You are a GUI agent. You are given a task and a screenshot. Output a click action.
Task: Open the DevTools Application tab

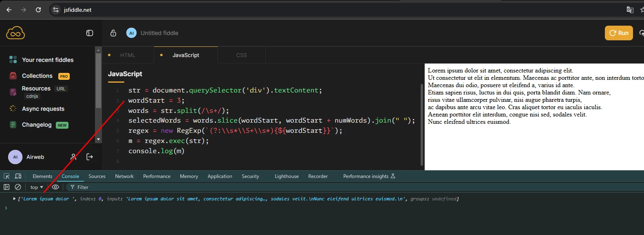click(220, 176)
